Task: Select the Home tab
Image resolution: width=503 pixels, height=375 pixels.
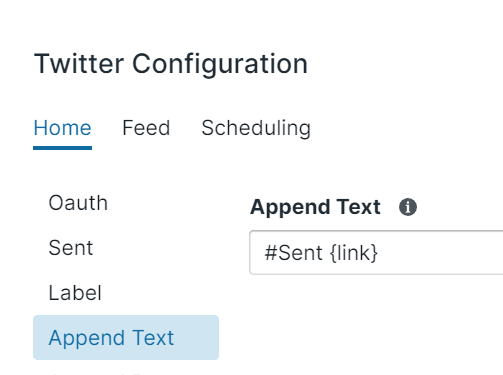Action: (62, 128)
